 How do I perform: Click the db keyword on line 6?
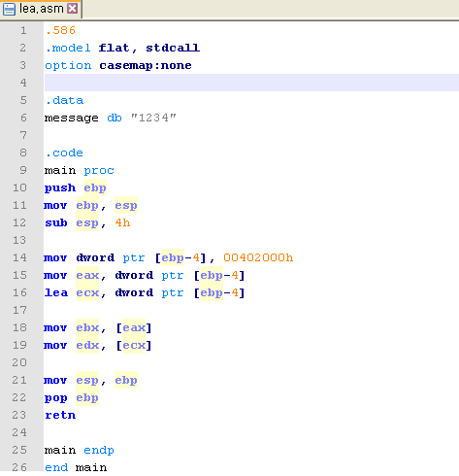click(x=115, y=118)
